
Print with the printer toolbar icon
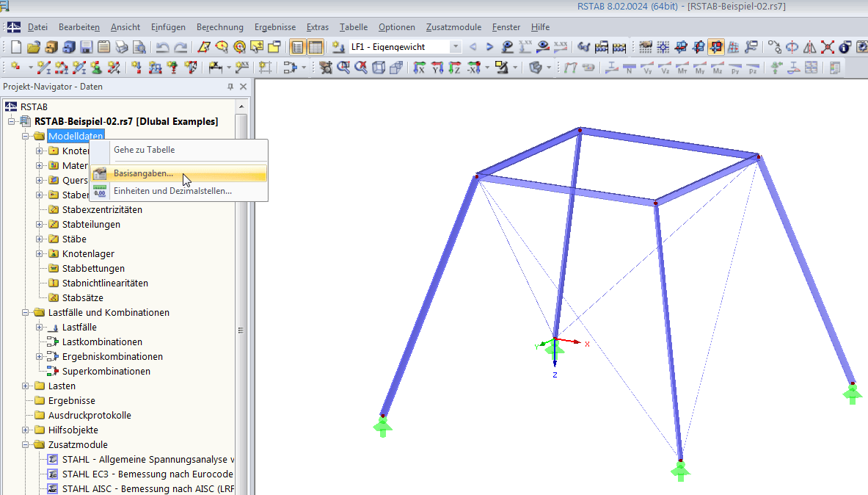(x=122, y=47)
